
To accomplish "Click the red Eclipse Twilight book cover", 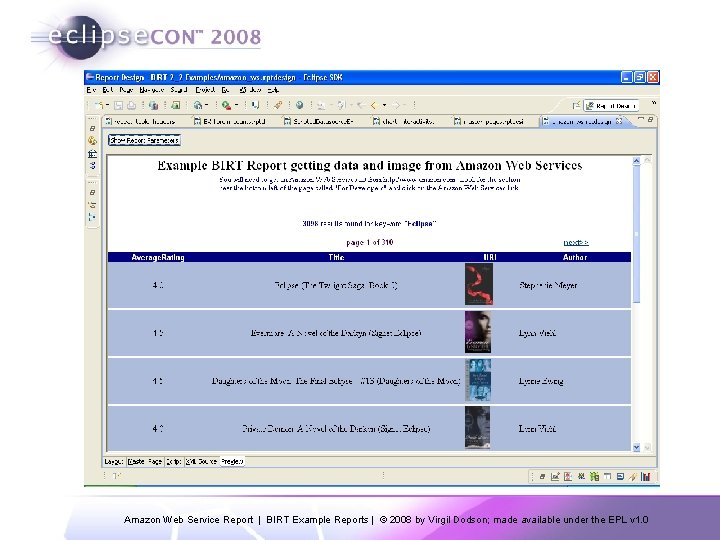I will 479,284.
